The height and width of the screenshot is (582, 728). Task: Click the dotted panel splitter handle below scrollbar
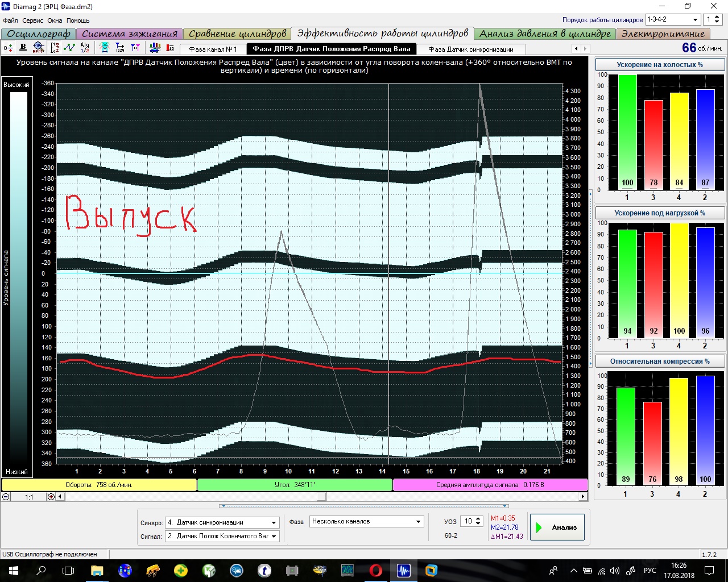click(x=364, y=505)
